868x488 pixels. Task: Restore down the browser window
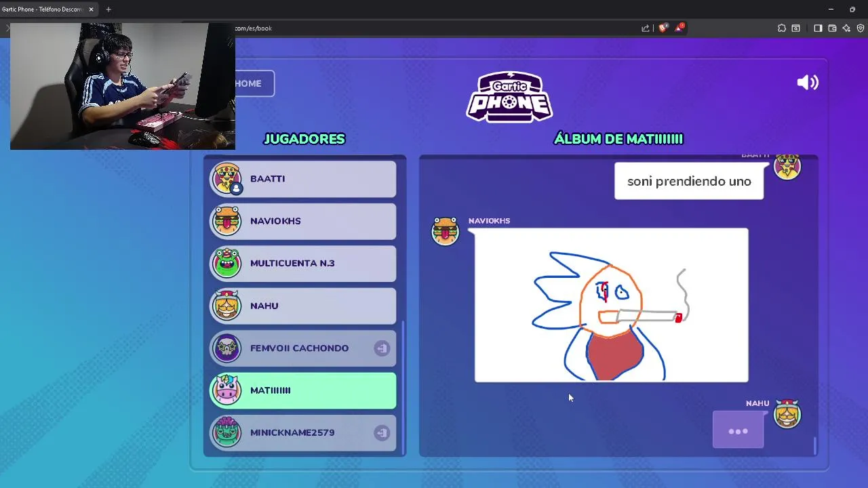coord(852,9)
